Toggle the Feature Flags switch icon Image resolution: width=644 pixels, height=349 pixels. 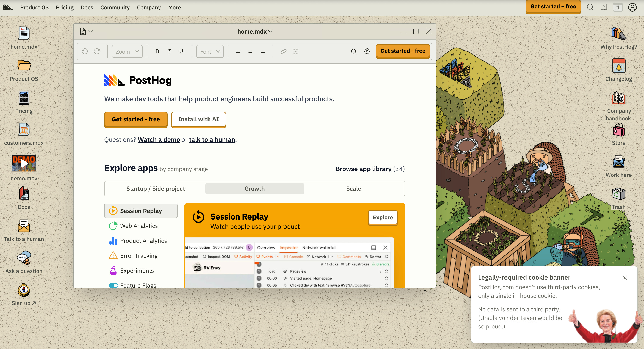click(x=113, y=285)
